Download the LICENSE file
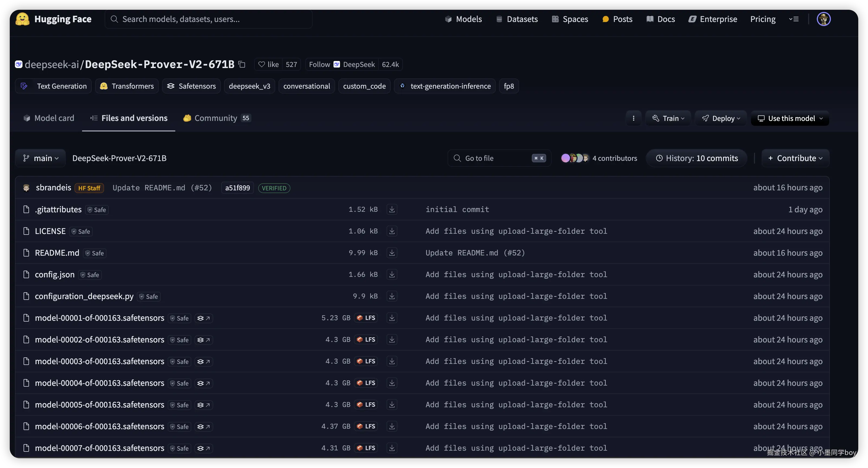This screenshot has height=468, width=868. pyautogui.click(x=391, y=231)
